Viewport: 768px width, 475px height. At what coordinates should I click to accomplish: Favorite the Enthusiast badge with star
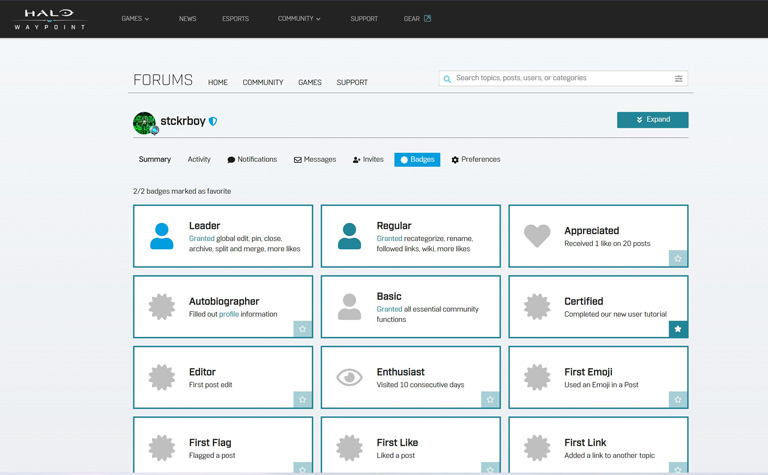click(490, 399)
